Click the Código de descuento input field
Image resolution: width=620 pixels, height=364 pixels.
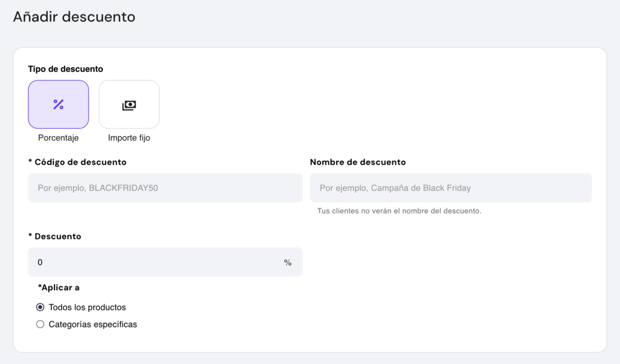(x=165, y=187)
